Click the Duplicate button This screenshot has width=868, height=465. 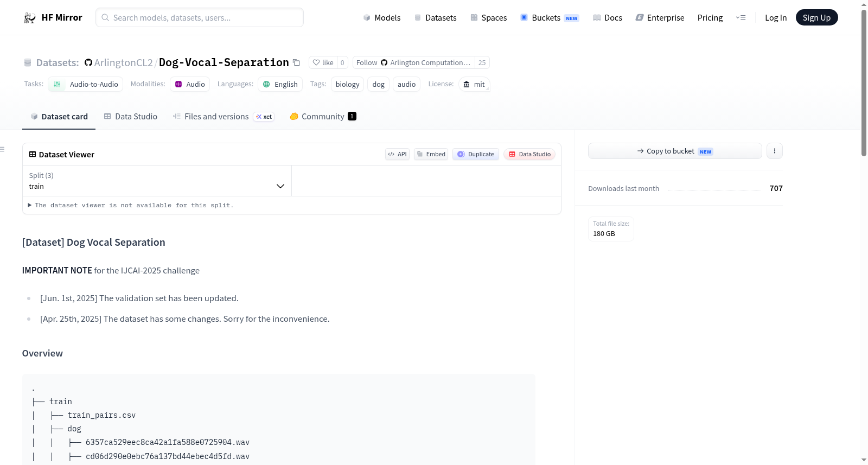[476, 154]
